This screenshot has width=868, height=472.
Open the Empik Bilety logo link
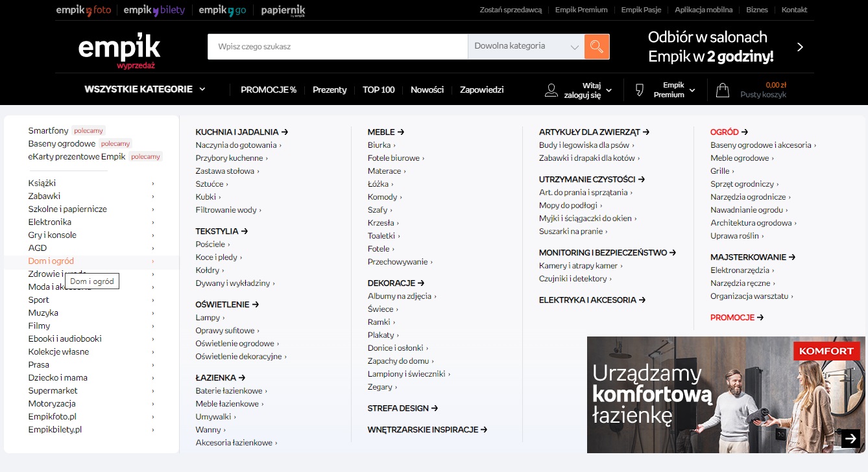154,10
